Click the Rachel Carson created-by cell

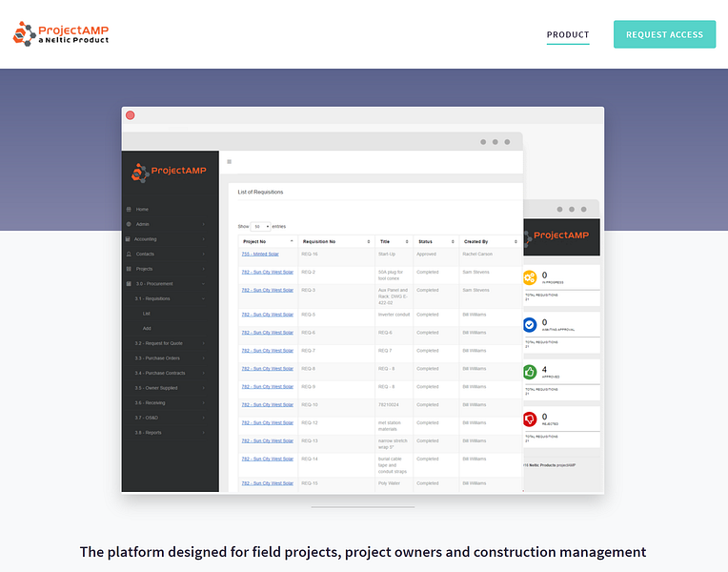click(x=477, y=255)
